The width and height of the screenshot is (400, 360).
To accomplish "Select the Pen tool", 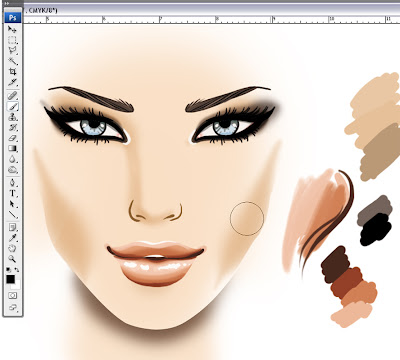I will coord(12,183).
